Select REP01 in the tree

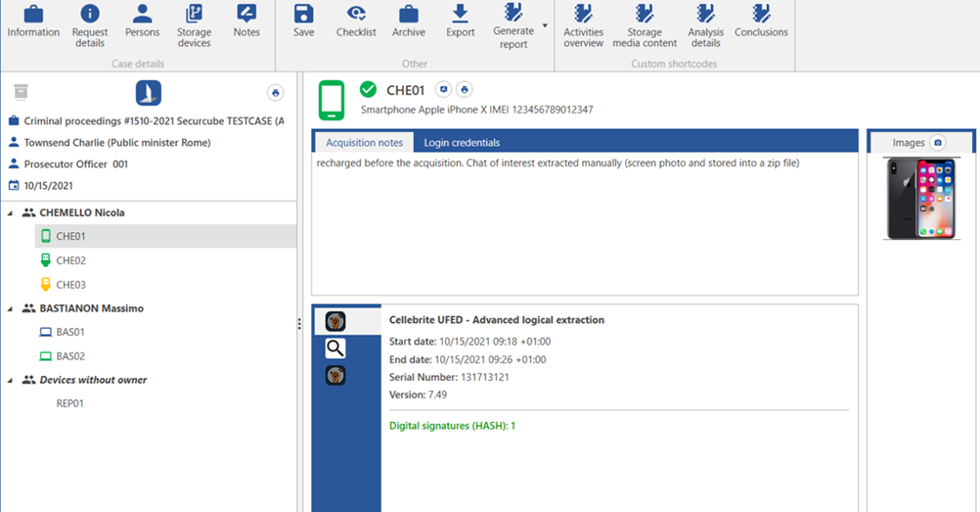70,403
